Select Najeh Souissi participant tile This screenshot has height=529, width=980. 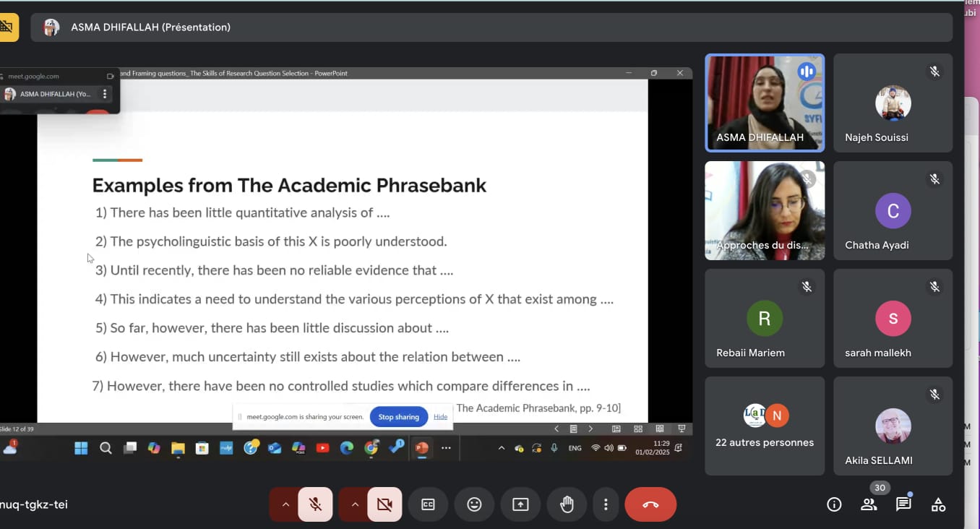(893, 103)
